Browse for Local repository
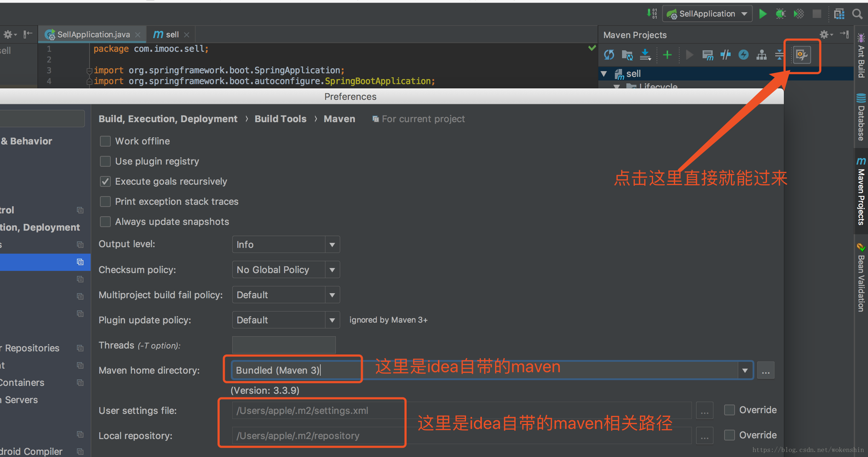The height and width of the screenshot is (457, 868). (705, 435)
